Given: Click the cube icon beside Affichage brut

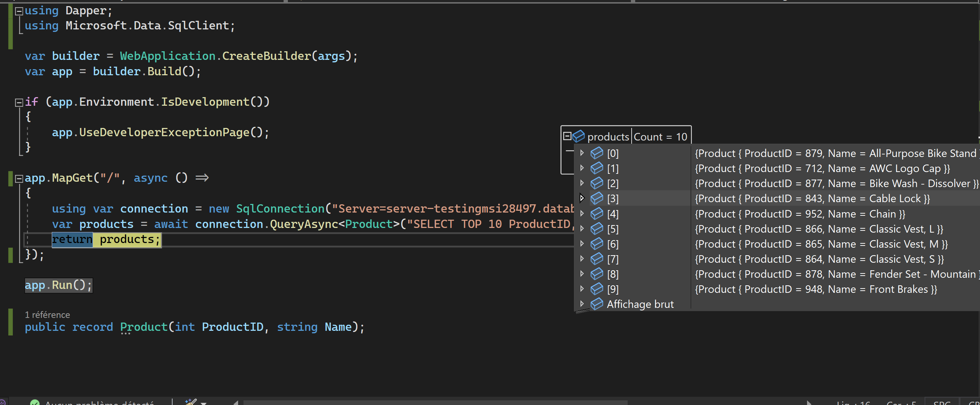Looking at the screenshot, I should [x=597, y=304].
